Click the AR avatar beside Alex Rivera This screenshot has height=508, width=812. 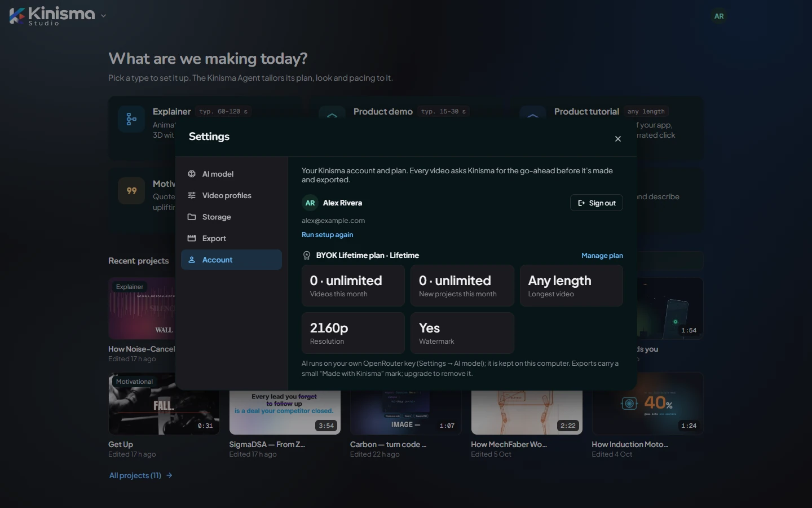click(x=310, y=203)
